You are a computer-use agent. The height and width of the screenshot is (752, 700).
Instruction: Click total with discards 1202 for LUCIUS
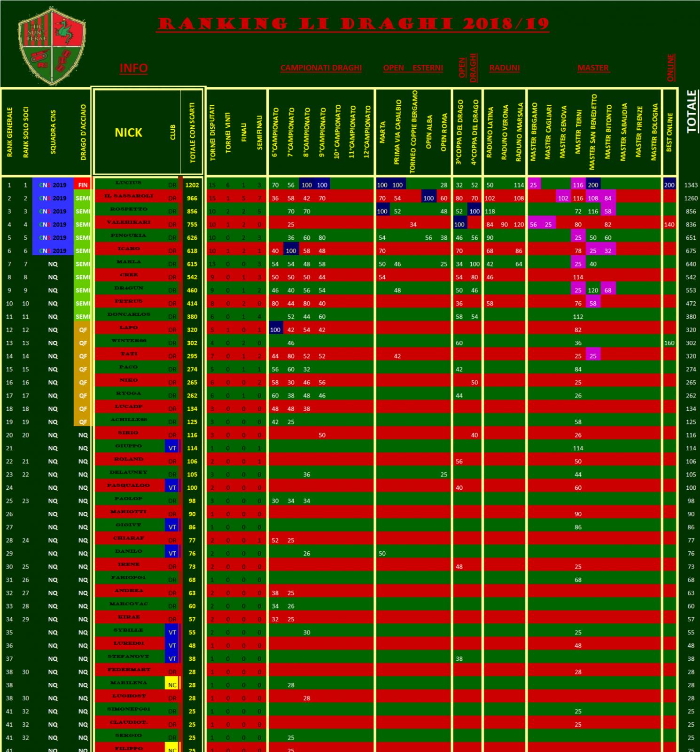(192, 185)
